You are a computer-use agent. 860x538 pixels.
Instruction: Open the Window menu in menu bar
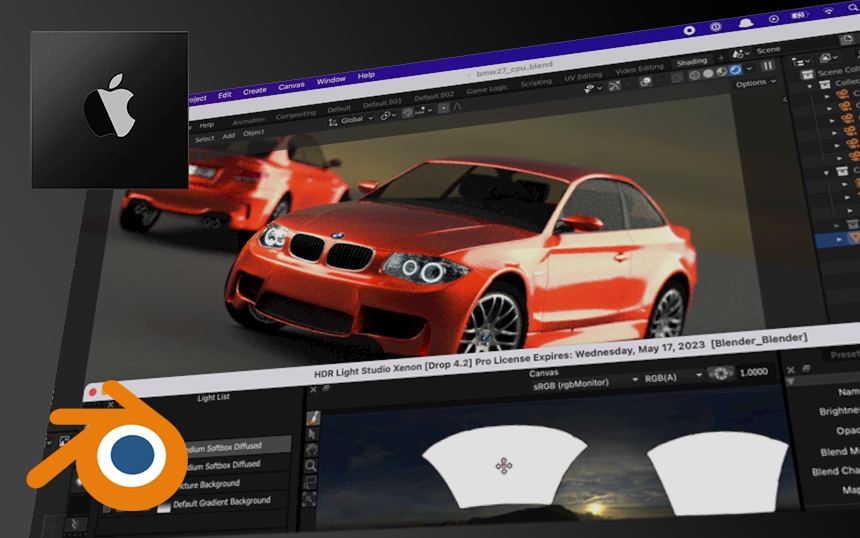click(331, 81)
